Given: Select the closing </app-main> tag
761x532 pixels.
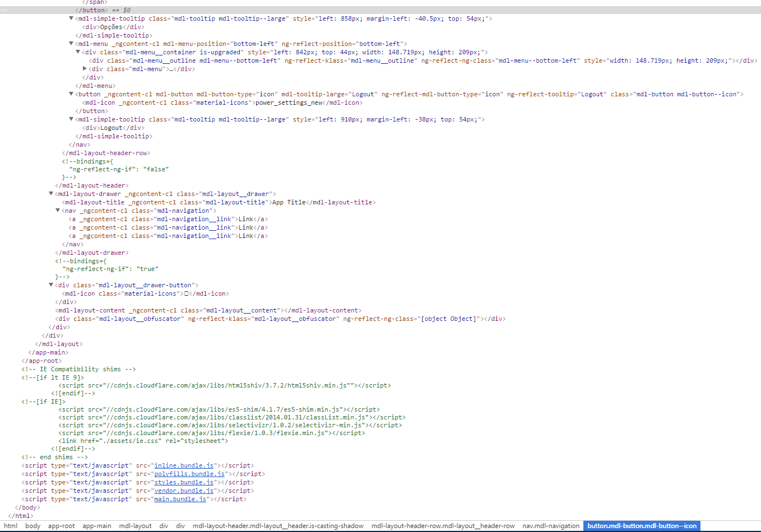Looking at the screenshot, I should click(48, 352).
